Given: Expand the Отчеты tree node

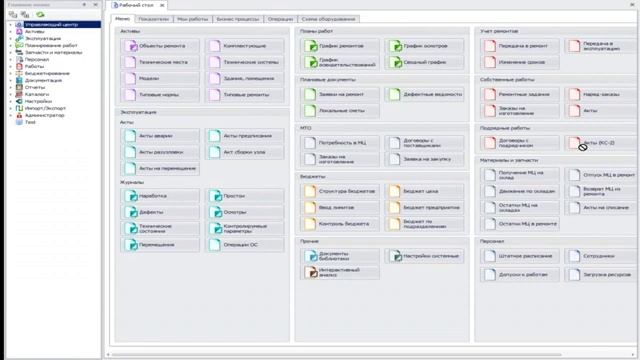Looking at the screenshot, I should (x=11, y=87).
